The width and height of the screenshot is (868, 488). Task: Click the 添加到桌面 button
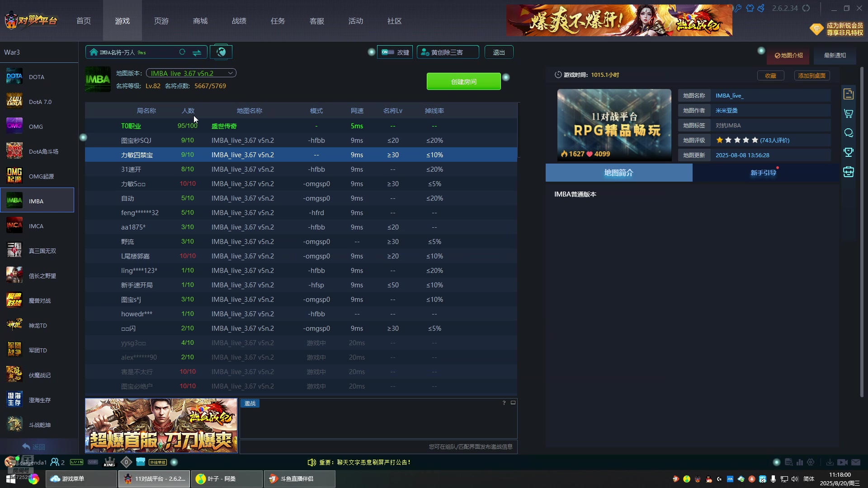[812, 75]
